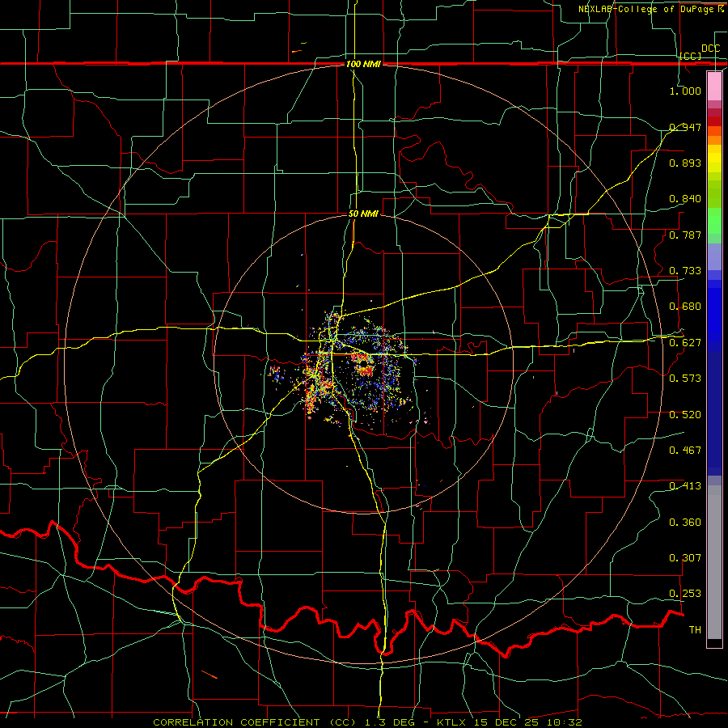The height and width of the screenshot is (728, 728).
Task: Click the 0.787 scale value
Action: (685, 235)
